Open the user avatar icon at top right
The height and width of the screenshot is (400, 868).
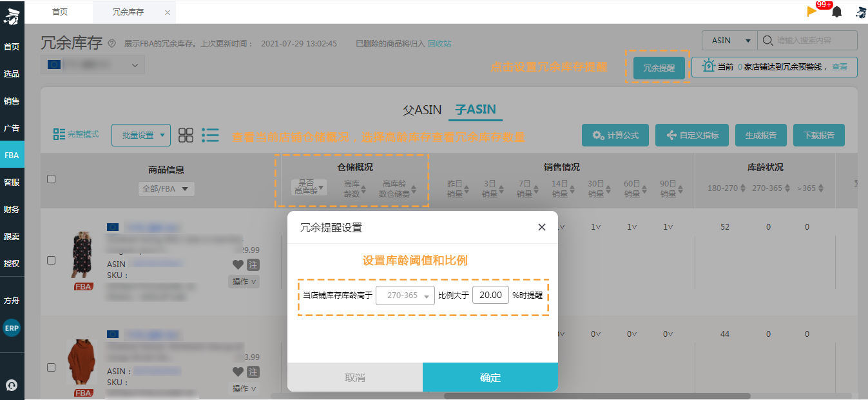pos(860,12)
